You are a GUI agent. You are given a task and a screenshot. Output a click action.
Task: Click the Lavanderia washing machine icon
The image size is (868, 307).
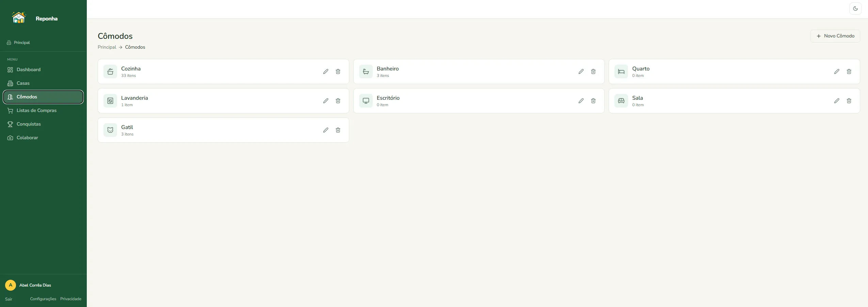pyautogui.click(x=110, y=101)
